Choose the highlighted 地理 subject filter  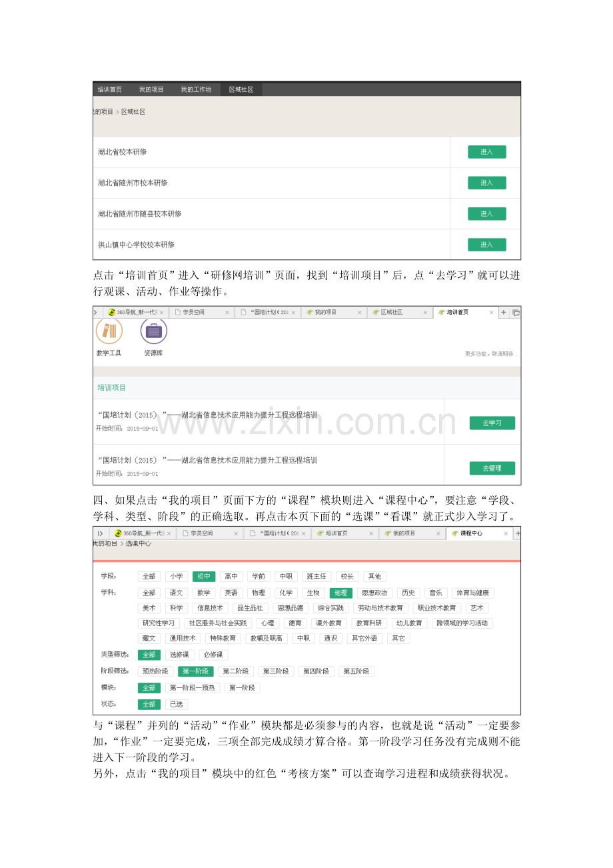(x=340, y=593)
